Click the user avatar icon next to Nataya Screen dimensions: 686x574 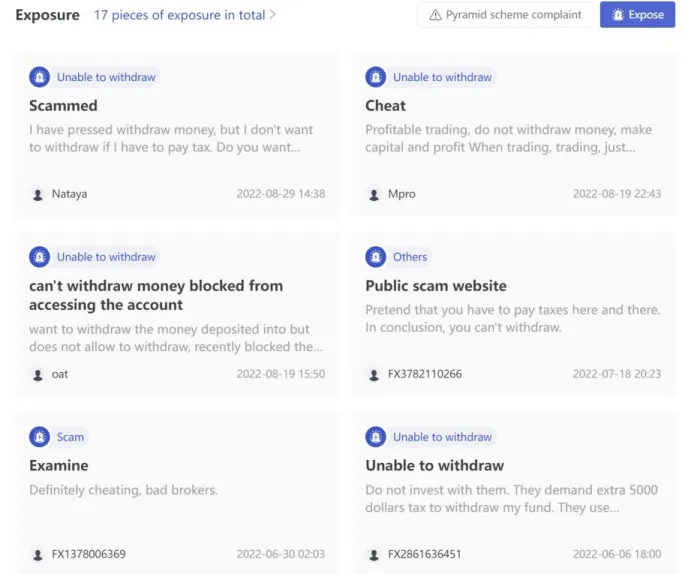click(38, 194)
